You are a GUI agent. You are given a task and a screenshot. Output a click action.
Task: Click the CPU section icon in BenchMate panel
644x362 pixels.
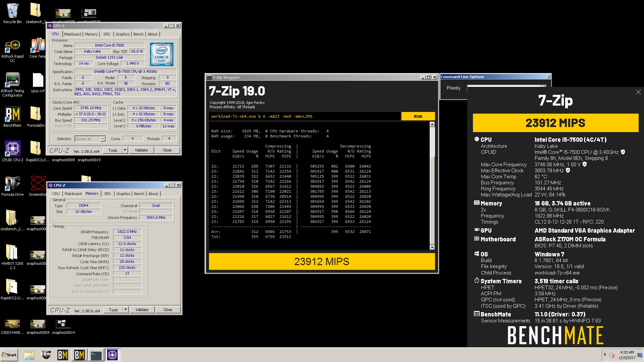coord(477,139)
